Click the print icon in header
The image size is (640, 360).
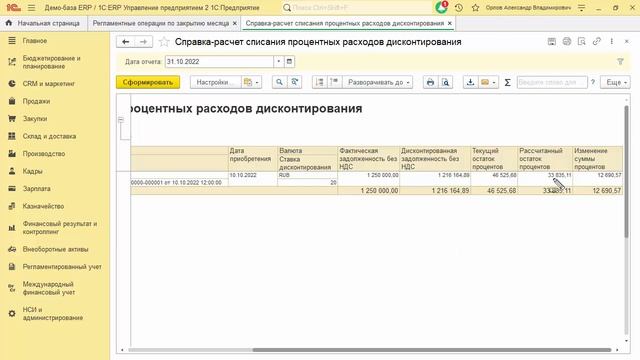(x=567, y=41)
